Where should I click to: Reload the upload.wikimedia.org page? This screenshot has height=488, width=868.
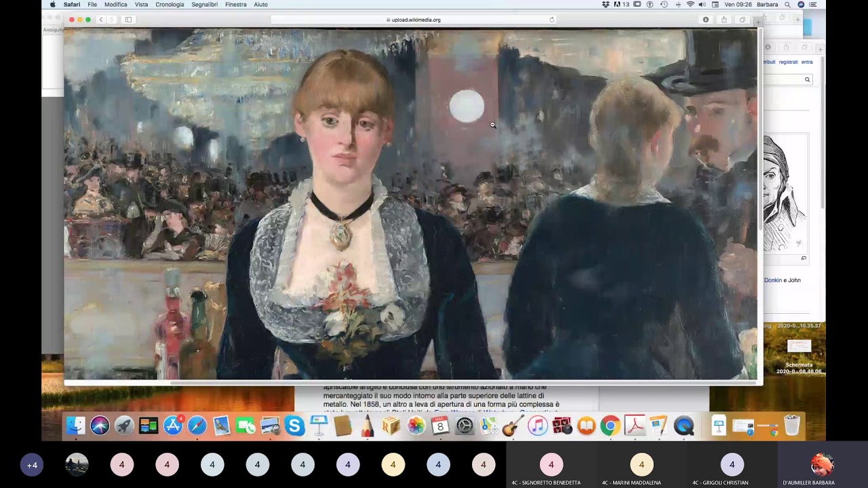click(551, 20)
